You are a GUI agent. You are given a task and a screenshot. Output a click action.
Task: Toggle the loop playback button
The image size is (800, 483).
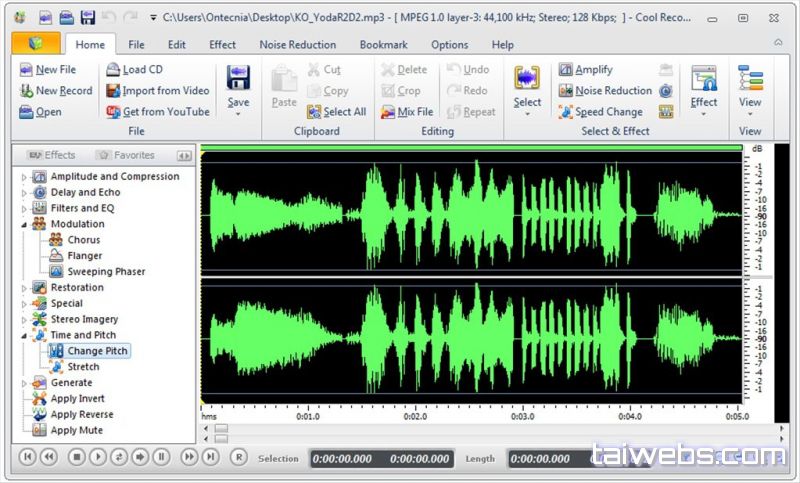coord(119,457)
